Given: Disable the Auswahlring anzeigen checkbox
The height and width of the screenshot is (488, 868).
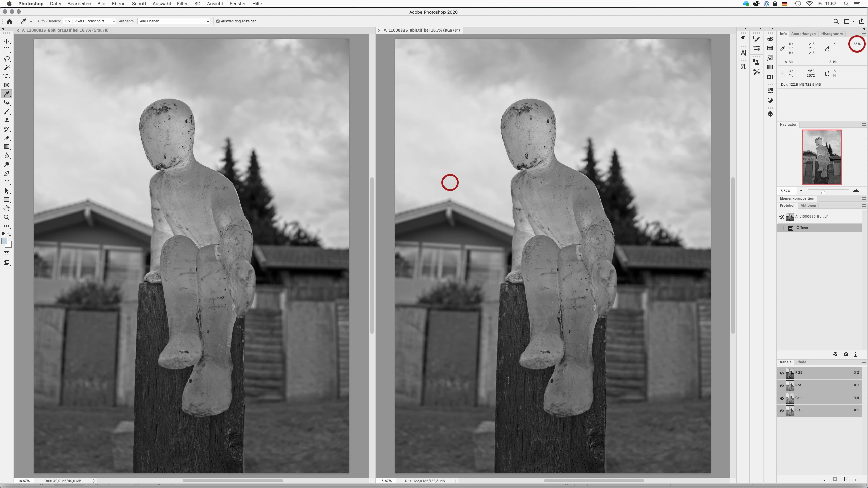Looking at the screenshot, I should pyautogui.click(x=218, y=21).
